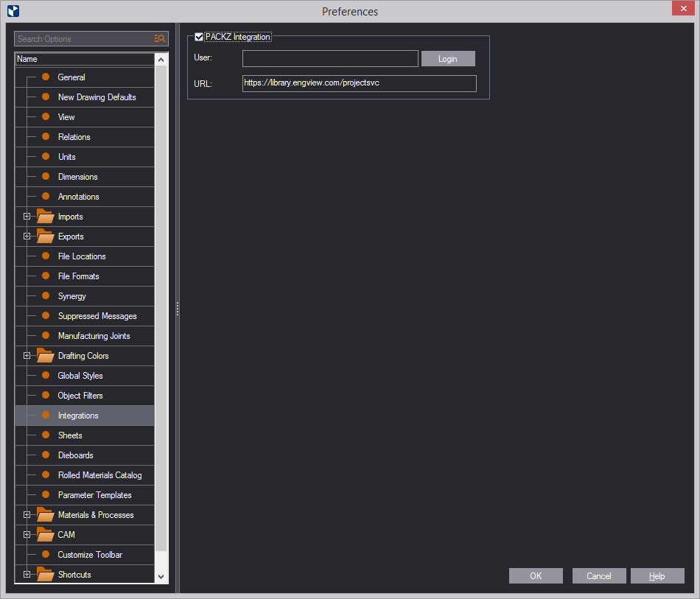Expand the Exports tree node
Viewport: 700px width, 599px height.
click(x=27, y=237)
